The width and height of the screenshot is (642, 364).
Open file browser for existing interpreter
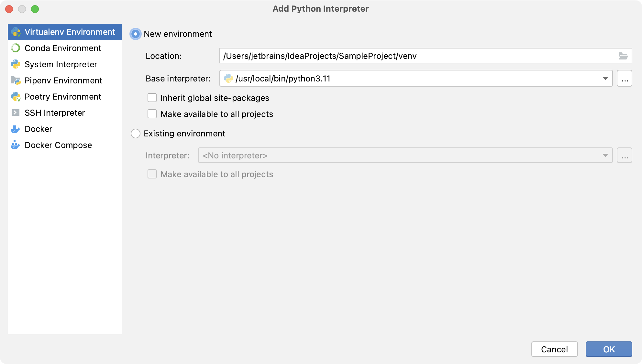pyautogui.click(x=625, y=155)
